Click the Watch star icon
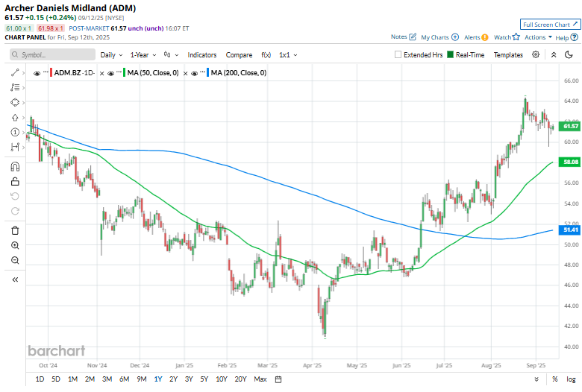The height and width of the screenshot is (392, 582). (x=516, y=37)
